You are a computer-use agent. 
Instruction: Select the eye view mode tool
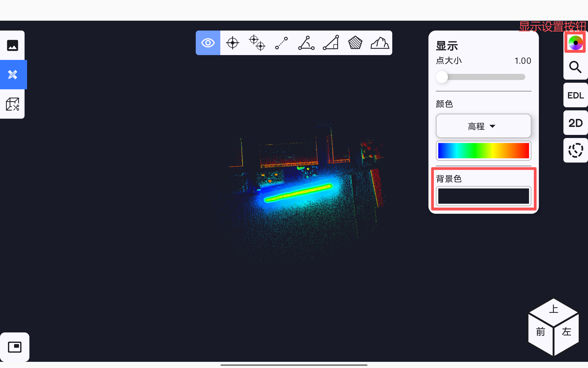point(208,43)
